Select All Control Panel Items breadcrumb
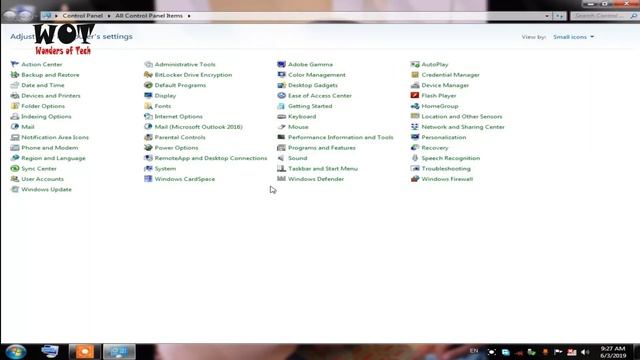640x360 pixels. pyautogui.click(x=149, y=16)
